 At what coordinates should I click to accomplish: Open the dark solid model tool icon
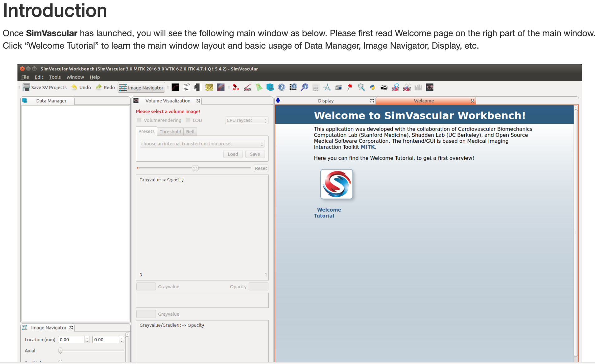(x=197, y=87)
